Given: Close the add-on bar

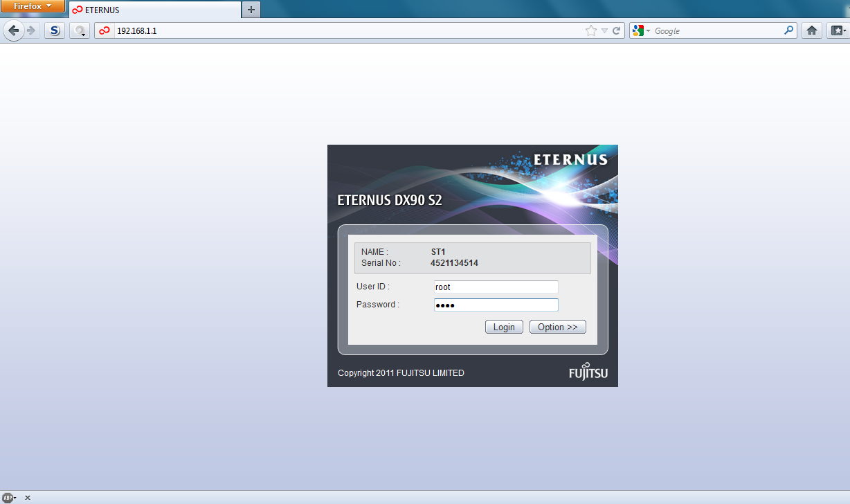Looking at the screenshot, I should 28,497.
